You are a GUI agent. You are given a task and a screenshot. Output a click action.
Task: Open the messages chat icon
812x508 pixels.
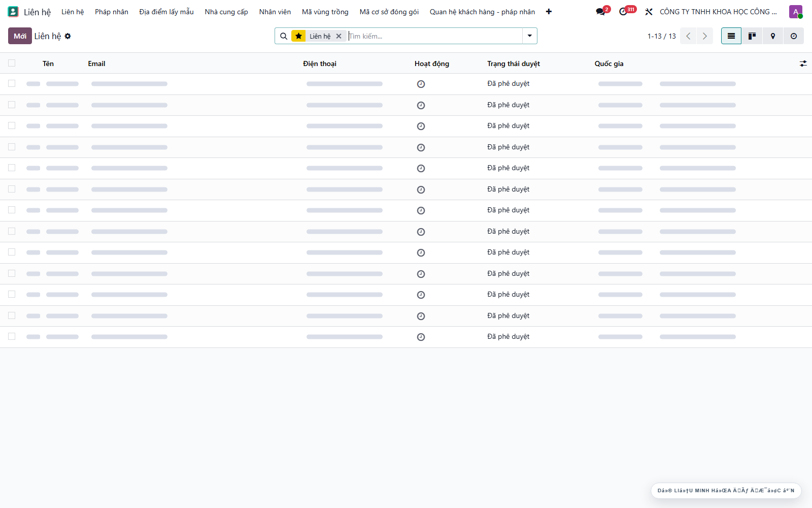coord(601,12)
